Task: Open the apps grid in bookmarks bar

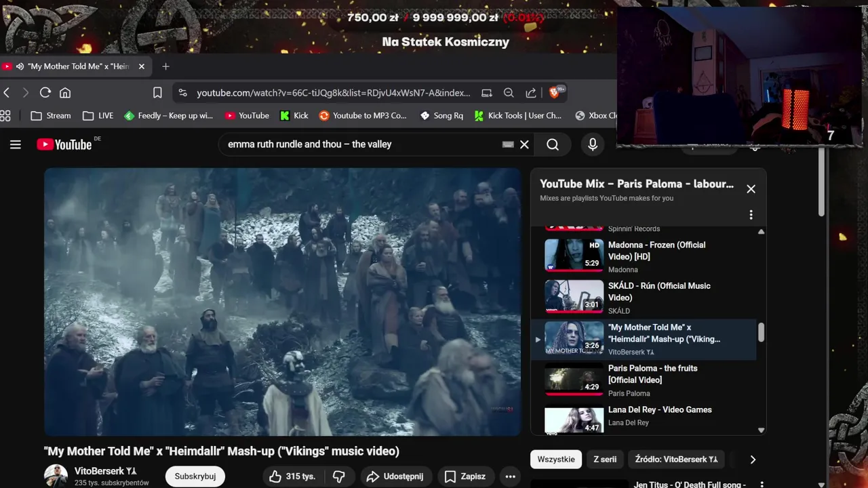Action: pyautogui.click(x=5, y=116)
